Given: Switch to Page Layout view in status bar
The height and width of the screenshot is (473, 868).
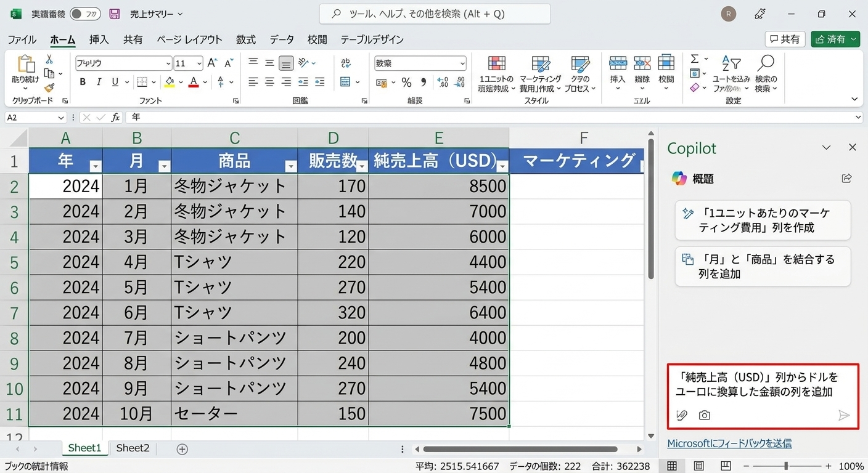Looking at the screenshot, I should point(699,466).
